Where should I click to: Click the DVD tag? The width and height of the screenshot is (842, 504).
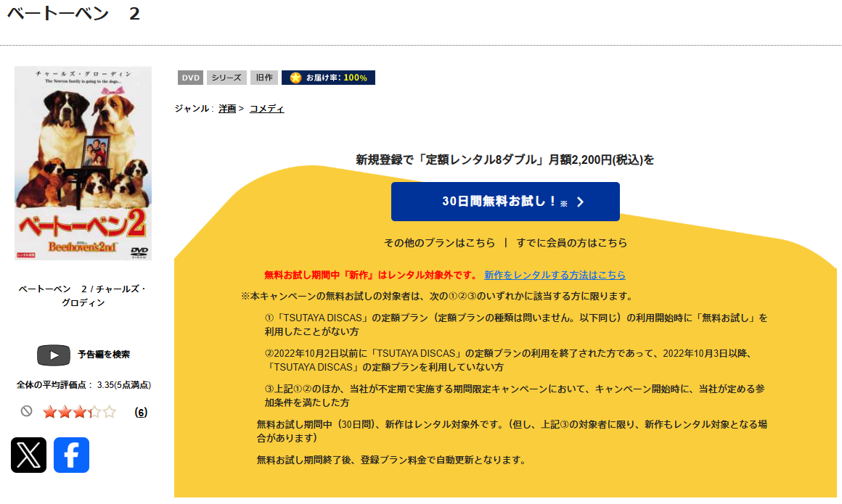pyautogui.click(x=191, y=78)
